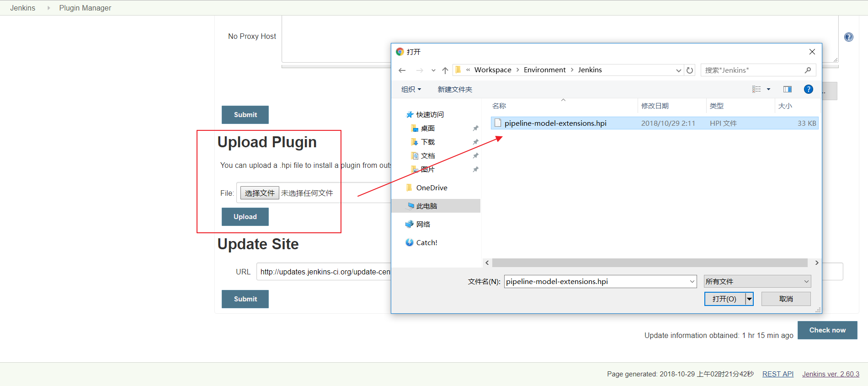This screenshot has width=868, height=386.
Task: Click the back arrow in file dialog
Action: [x=402, y=70]
